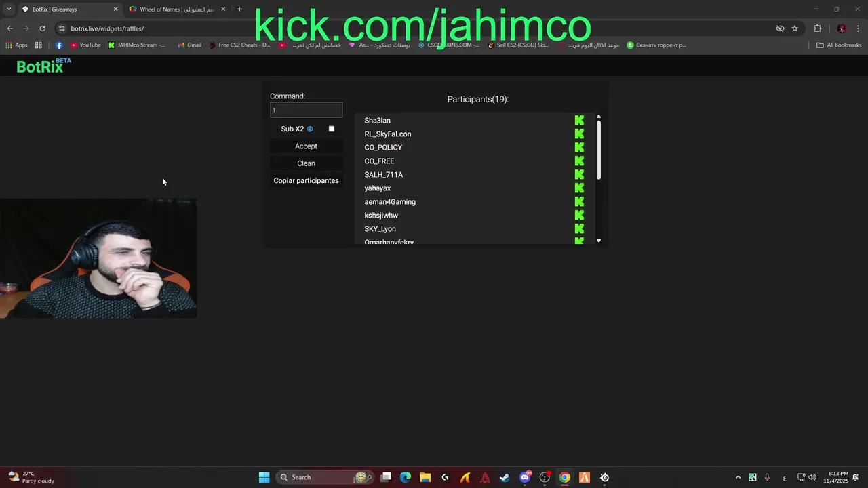Switch to Wheel of Names tab

176,9
